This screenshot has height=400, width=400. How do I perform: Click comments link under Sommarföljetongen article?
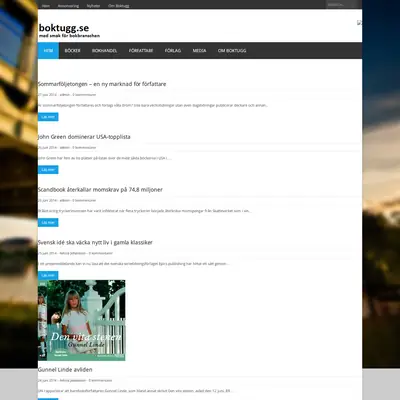tap(84, 95)
